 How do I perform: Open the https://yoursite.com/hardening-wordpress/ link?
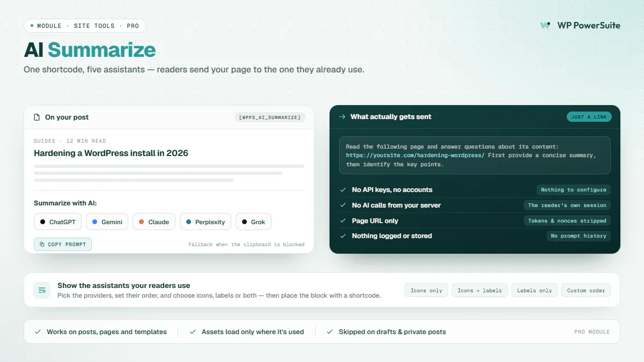pos(415,155)
